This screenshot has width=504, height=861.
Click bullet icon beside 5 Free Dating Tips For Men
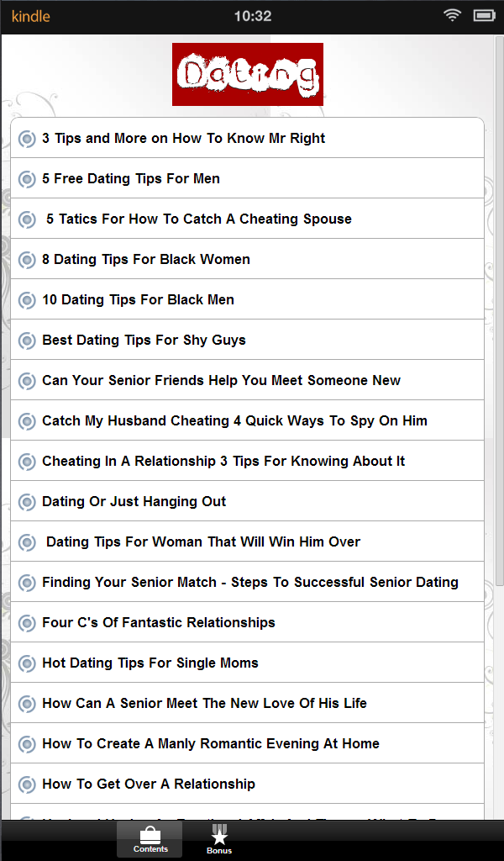point(27,179)
